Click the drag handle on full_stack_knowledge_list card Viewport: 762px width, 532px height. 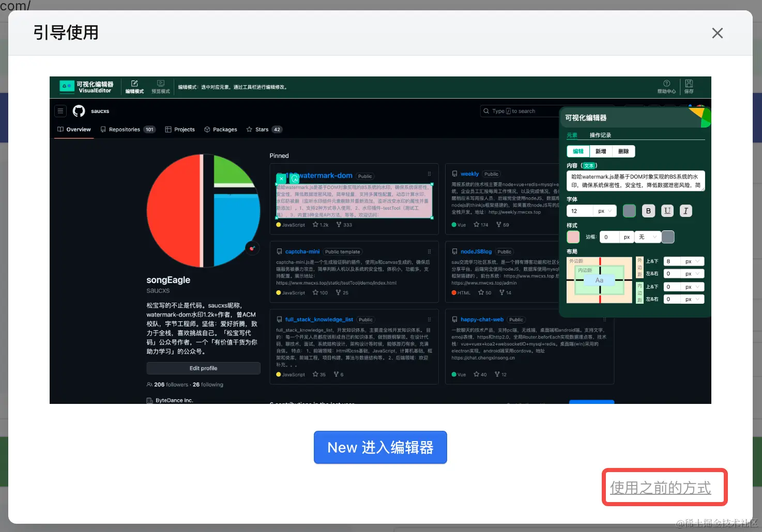point(429,320)
